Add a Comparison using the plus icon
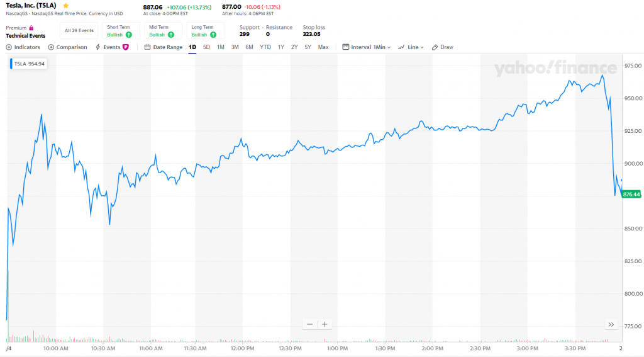The width and height of the screenshot is (644, 357). point(51,47)
